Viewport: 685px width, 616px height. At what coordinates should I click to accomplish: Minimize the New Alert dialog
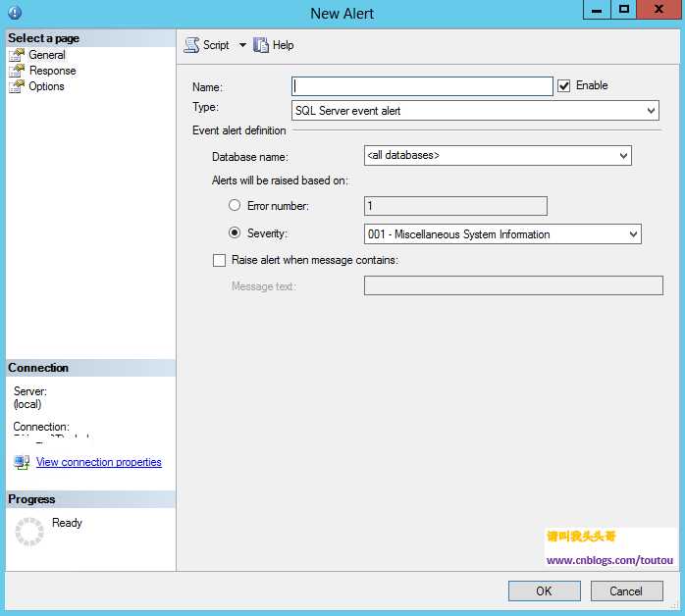coord(597,10)
